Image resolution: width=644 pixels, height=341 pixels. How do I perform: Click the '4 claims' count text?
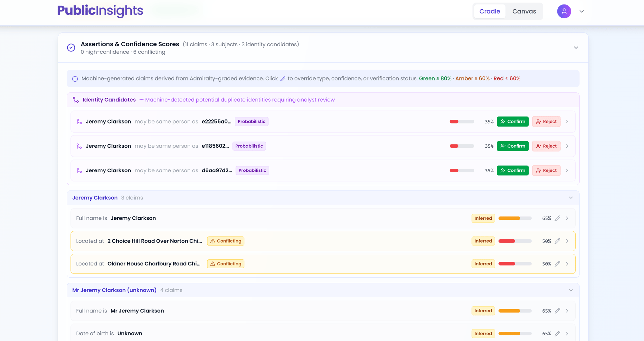tap(171, 290)
